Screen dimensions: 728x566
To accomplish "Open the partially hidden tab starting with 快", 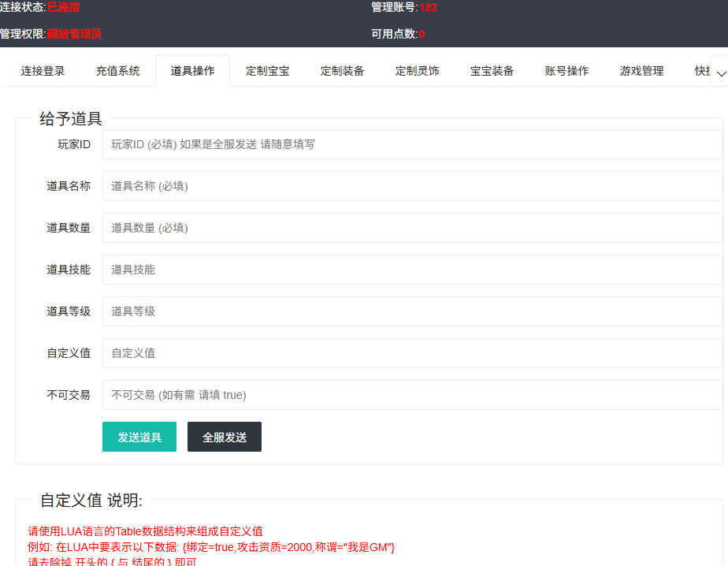I will coord(700,71).
